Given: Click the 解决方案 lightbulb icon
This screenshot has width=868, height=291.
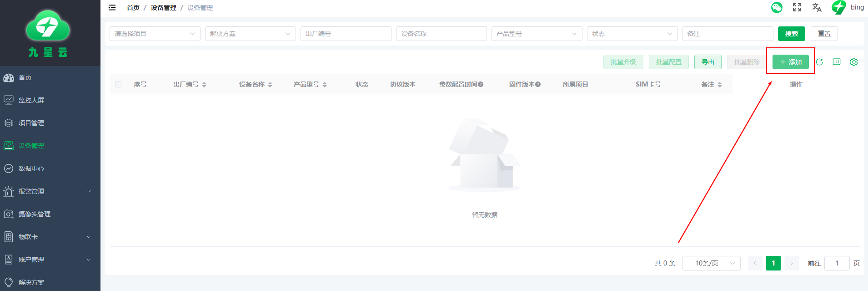Looking at the screenshot, I should pos(9,282).
